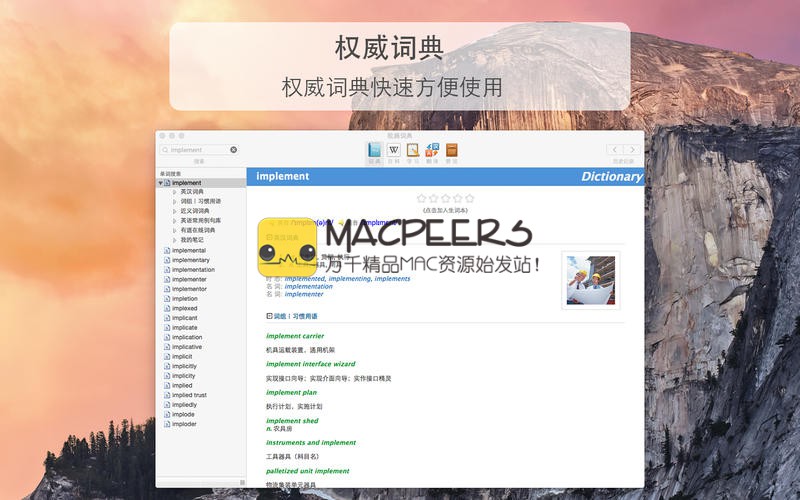Click the magnifier icon in search field

pyautogui.click(x=165, y=149)
